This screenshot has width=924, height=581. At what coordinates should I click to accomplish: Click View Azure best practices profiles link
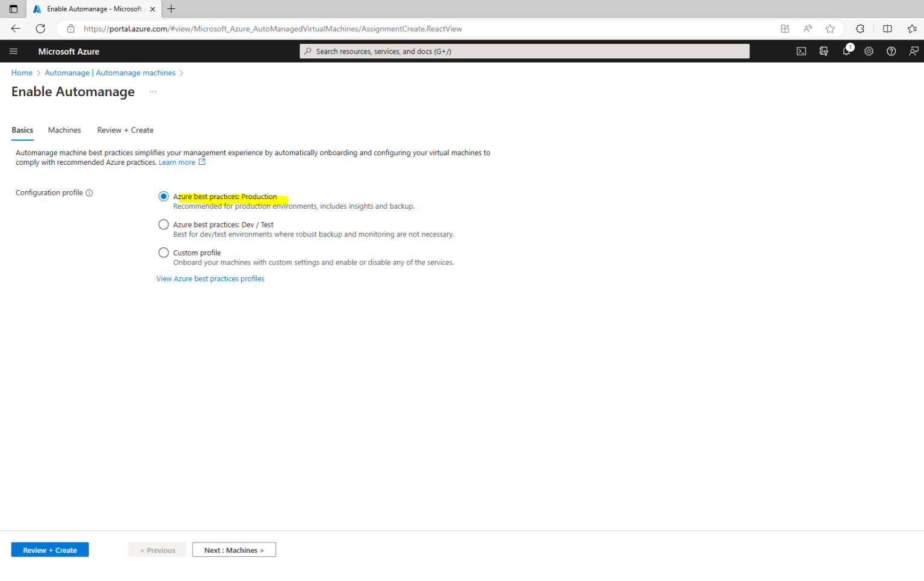(210, 278)
